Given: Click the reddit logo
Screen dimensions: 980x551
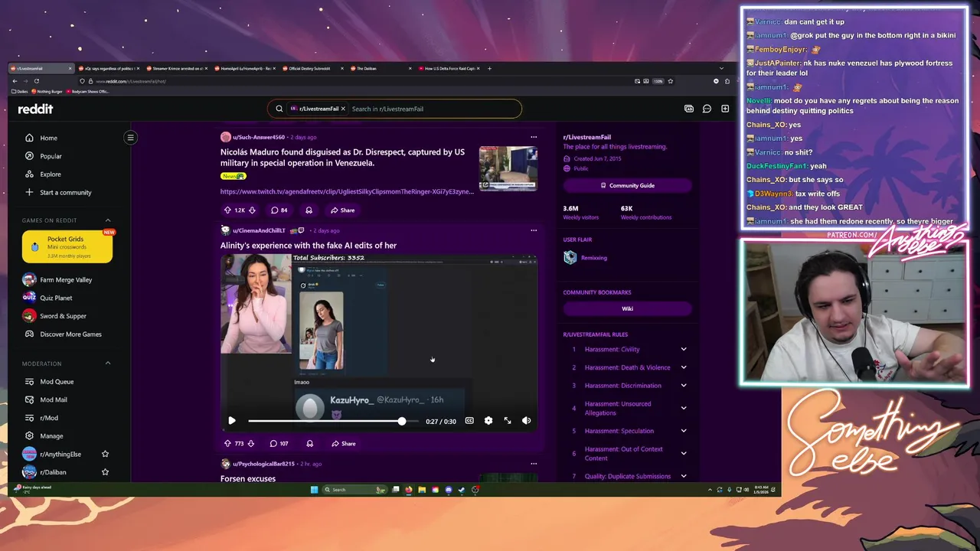Looking at the screenshot, I should pos(35,109).
